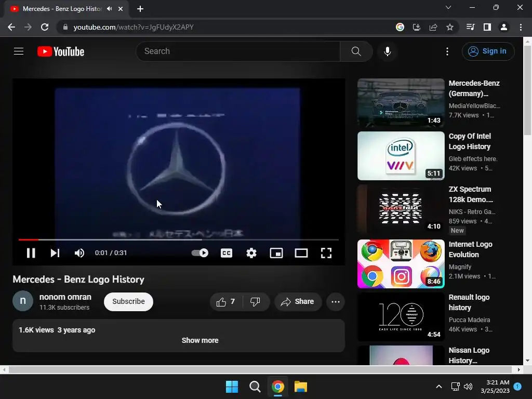Enable the miniplayer

click(276, 253)
